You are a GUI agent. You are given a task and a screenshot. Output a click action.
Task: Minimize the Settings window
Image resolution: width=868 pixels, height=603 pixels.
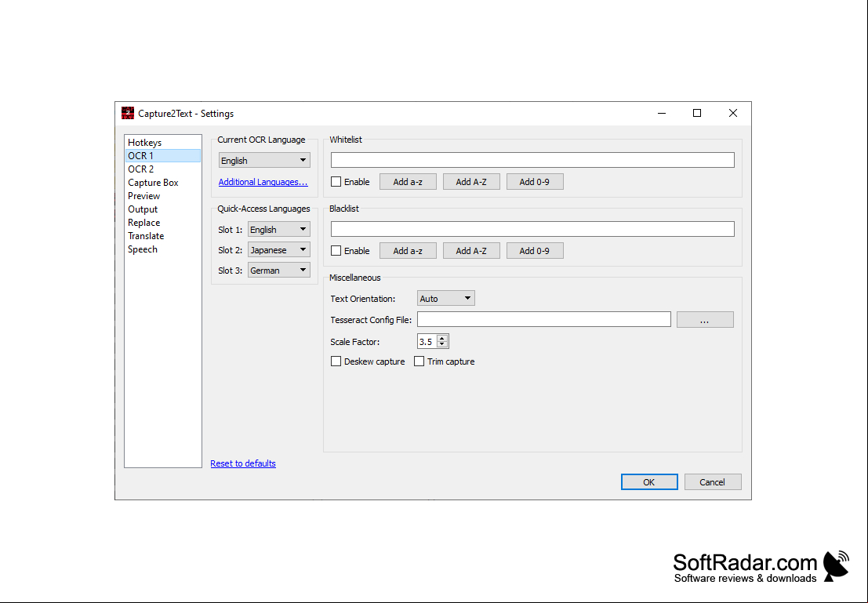click(x=662, y=113)
